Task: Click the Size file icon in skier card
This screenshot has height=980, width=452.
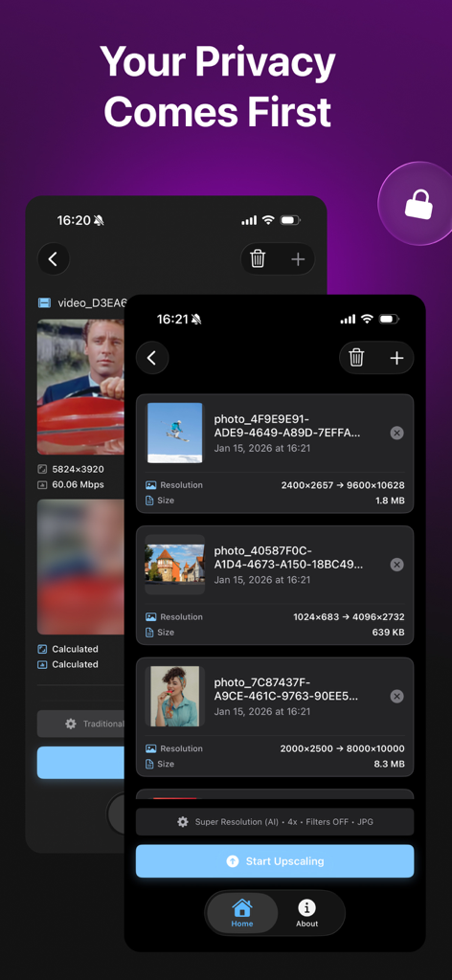Action: [x=149, y=501]
